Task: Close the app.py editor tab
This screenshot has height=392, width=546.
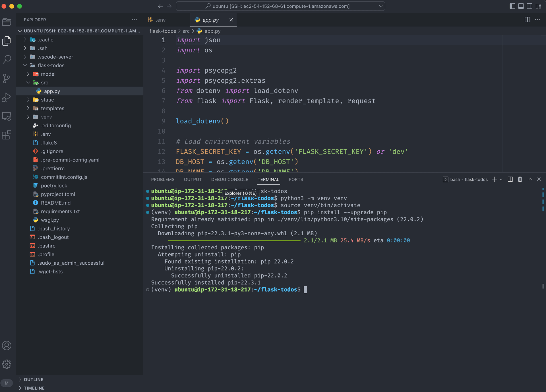Action: click(231, 20)
